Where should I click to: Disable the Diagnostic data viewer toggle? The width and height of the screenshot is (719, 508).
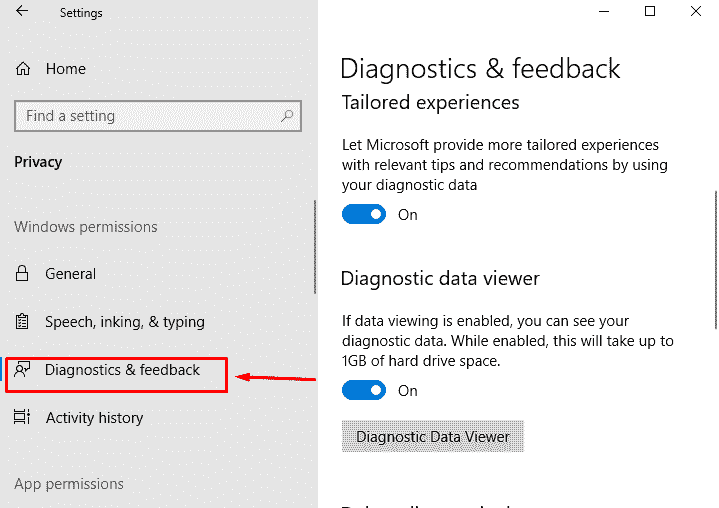pyautogui.click(x=364, y=390)
